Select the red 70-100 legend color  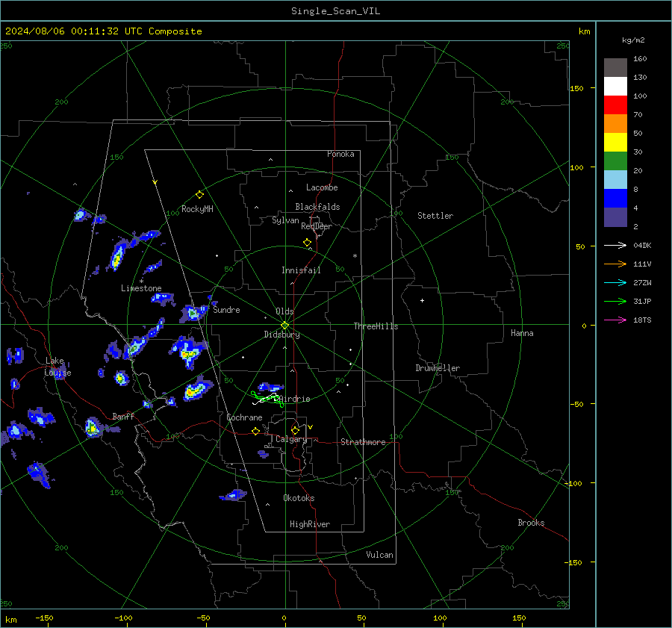615,105
